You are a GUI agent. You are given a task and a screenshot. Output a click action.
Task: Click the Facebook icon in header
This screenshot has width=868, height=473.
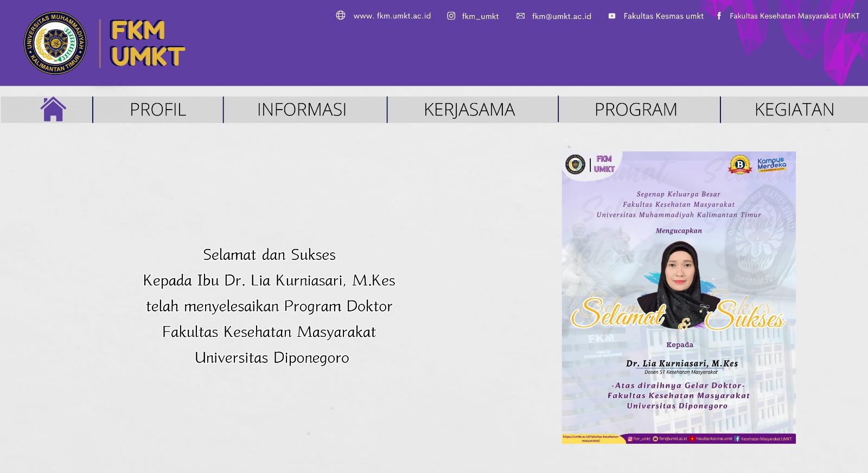point(719,16)
